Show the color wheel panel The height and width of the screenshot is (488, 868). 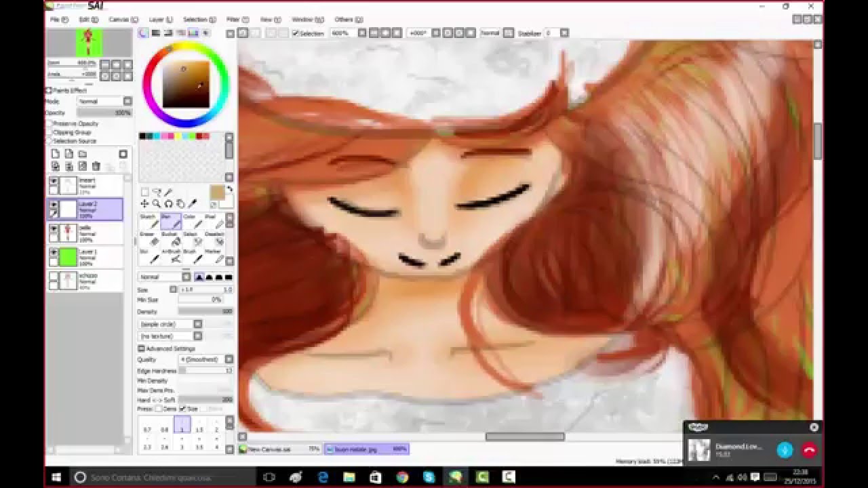click(144, 33)
